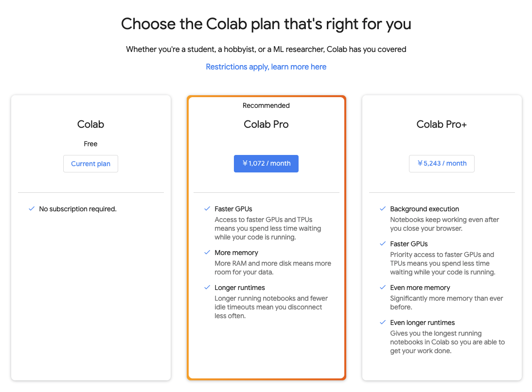The height and width of the screenshot is (392, 532).
Task: Click the Colab plan card title
Action: click(90, 124)
